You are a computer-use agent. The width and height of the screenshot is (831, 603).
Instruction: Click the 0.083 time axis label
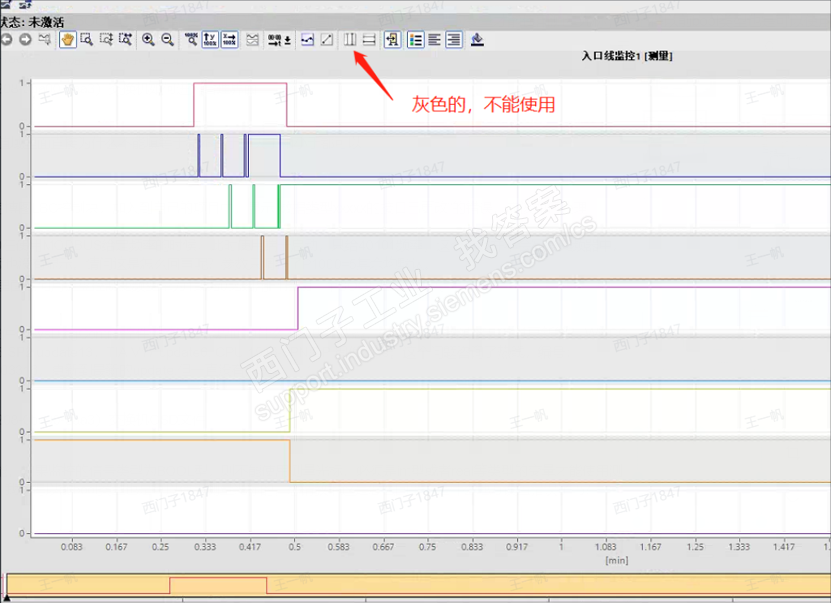(72, 547)
